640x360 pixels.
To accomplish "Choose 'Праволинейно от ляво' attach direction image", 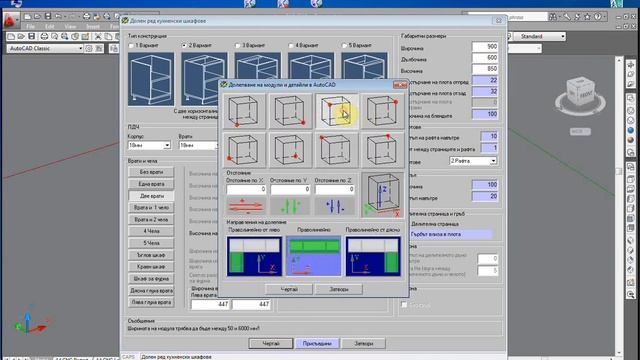I will (254, 256).
